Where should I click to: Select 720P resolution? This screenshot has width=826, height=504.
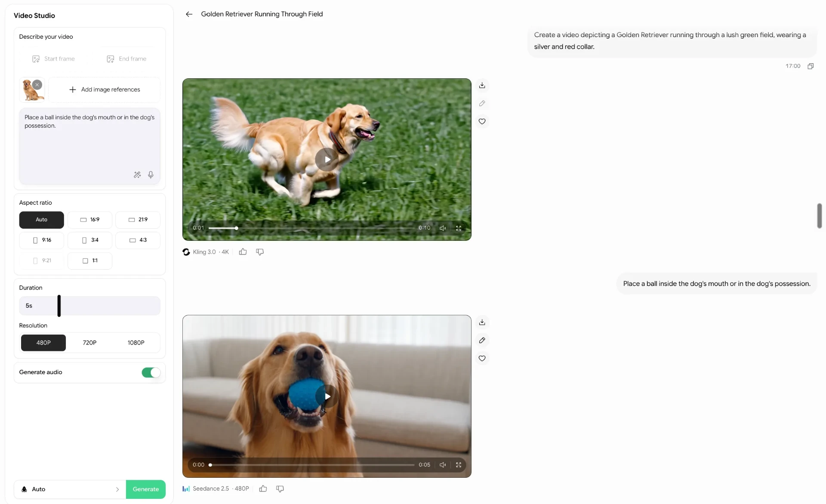click(89, 343)
